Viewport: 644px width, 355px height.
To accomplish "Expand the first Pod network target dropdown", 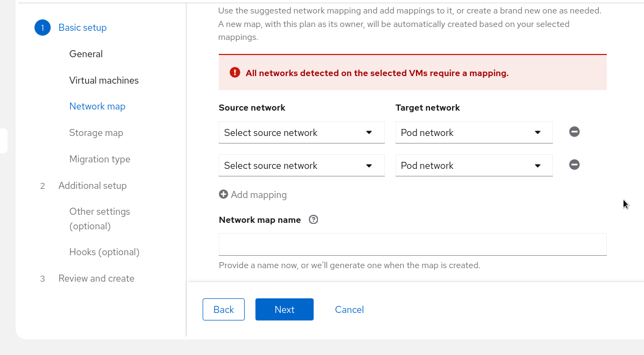I will (x=474, y=133).
